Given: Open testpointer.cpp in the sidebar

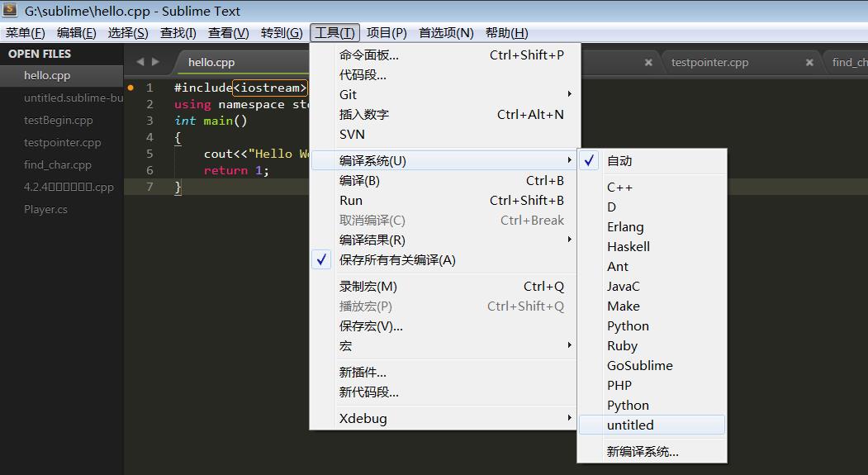Looking at the screenshot, I should click(x=61, y=142).
